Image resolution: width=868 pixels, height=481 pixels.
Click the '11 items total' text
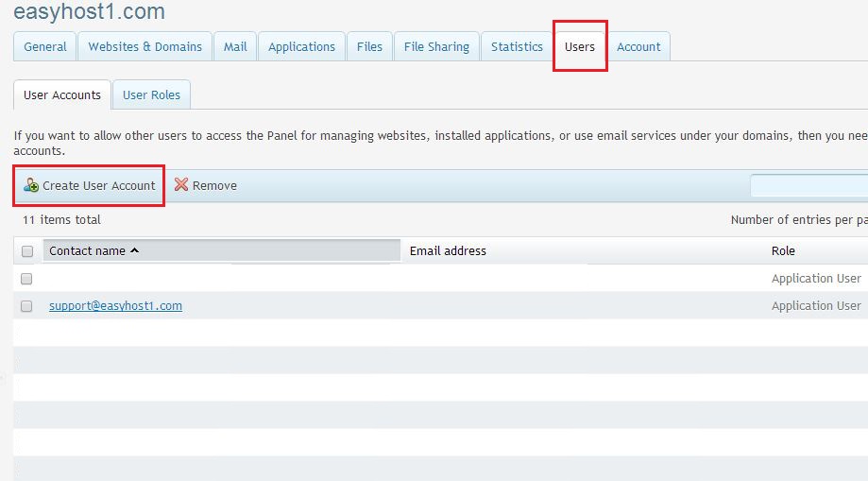click(x=61, y=220)
